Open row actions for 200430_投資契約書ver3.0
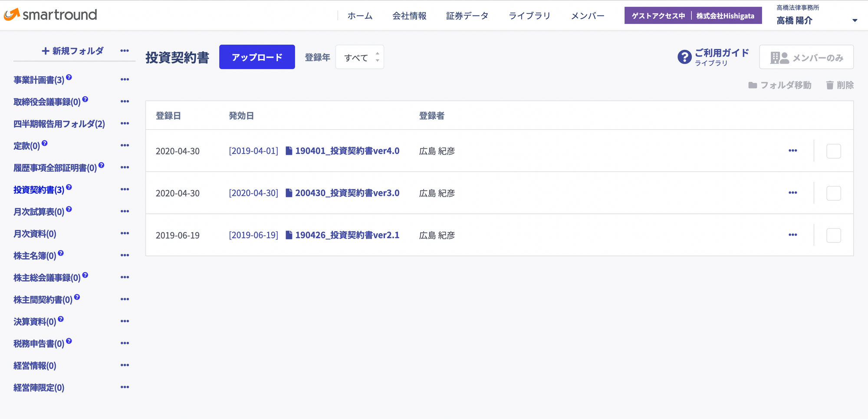 pyautogui.click(x=793, y=193)
